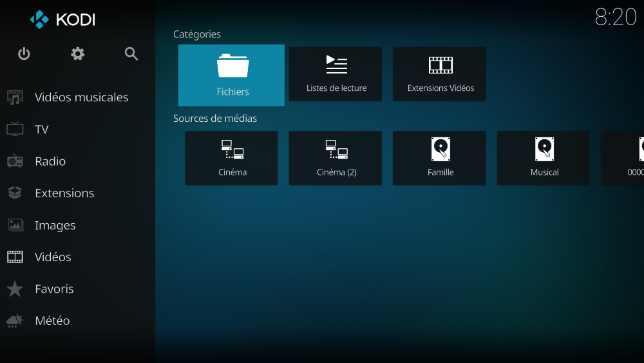Go to Vidéos musicales menu item
The height and width of the screenshot is (363, 644).
coord(81,97)
